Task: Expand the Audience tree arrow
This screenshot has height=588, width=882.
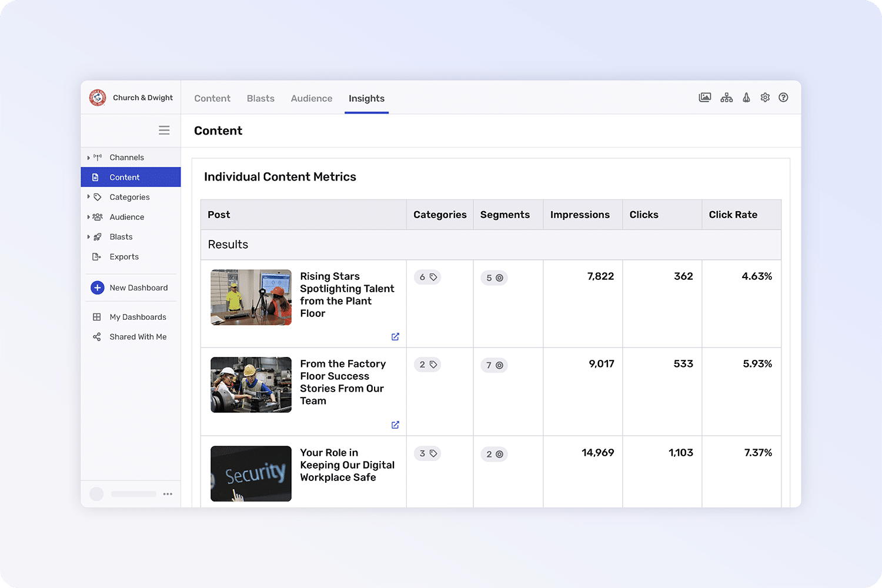Action: pyautogui.click(x=88, y=217)
